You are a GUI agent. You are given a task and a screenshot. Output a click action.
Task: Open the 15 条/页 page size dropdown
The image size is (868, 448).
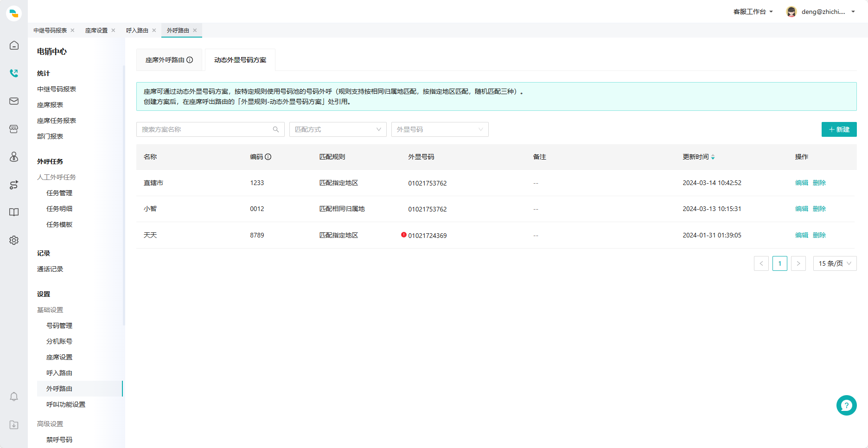(x=835, y=263)
